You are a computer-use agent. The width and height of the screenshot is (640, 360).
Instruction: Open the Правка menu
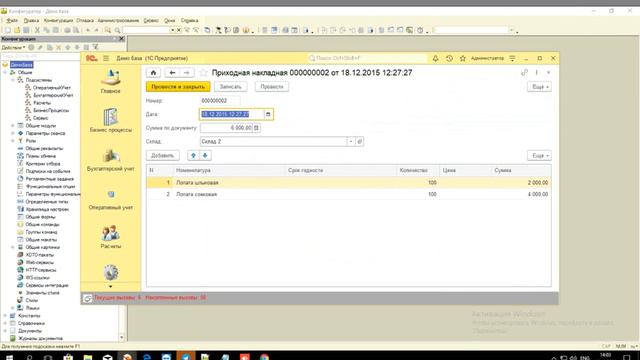(31, 20)
